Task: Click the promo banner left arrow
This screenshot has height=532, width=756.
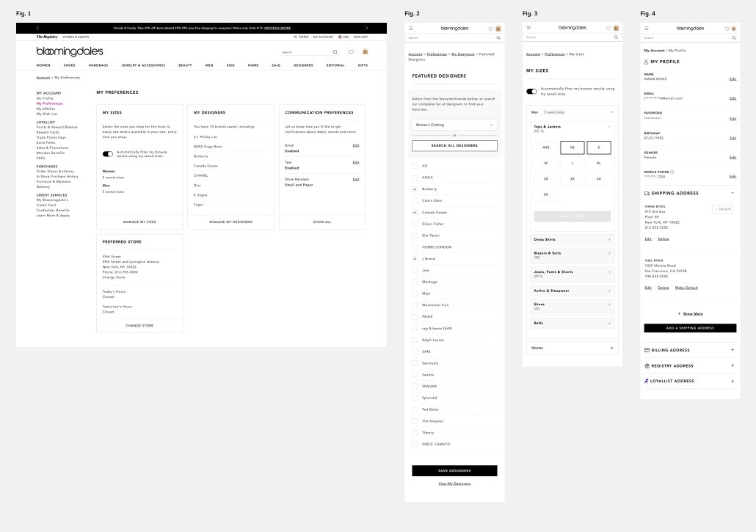Action: click(37, 27)
